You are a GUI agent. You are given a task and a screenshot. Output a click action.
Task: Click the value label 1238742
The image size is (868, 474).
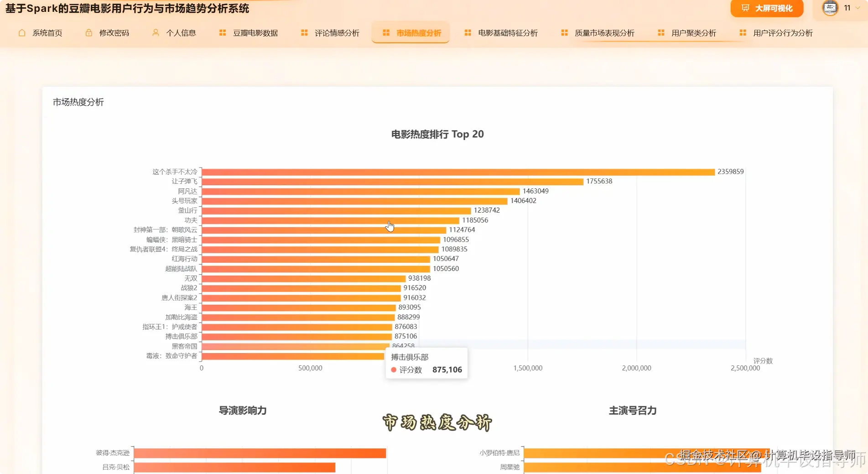[x=487, y=210]
